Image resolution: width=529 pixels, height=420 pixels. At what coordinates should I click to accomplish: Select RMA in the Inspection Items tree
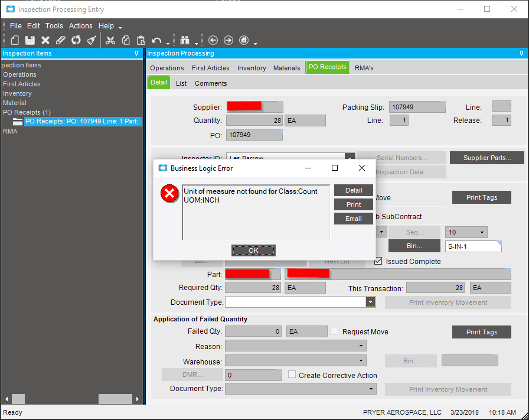[x=10, y=131]
